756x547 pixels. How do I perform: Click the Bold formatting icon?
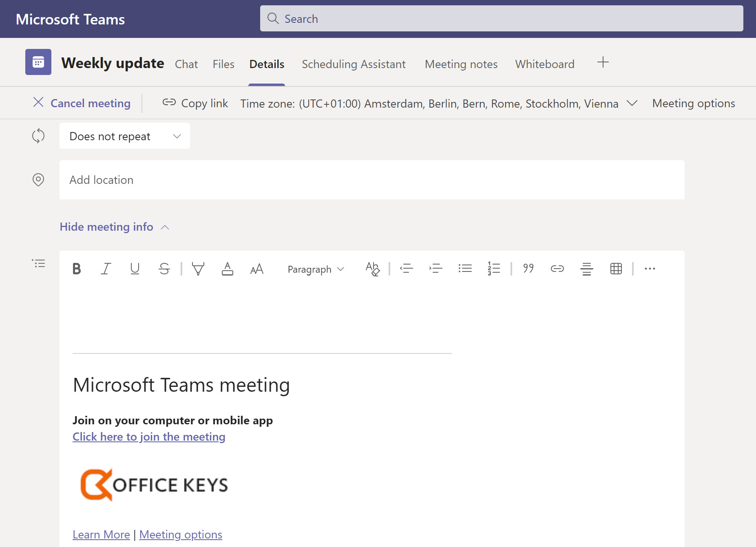[77, 269]
